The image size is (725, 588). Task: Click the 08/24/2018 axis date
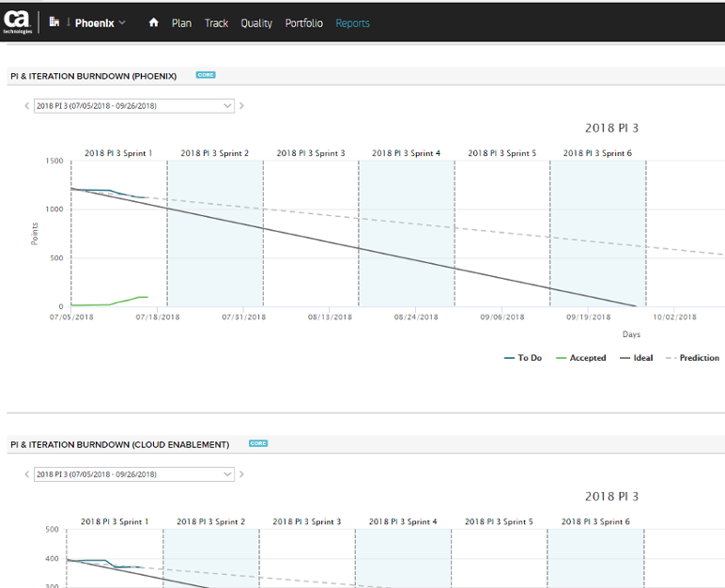(x=416, y=317)
